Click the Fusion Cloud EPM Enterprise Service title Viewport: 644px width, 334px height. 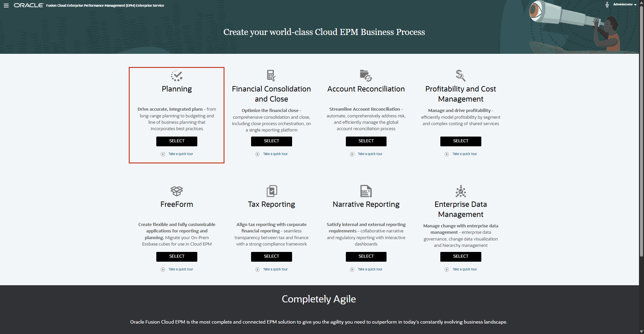(x=105, y=5)
